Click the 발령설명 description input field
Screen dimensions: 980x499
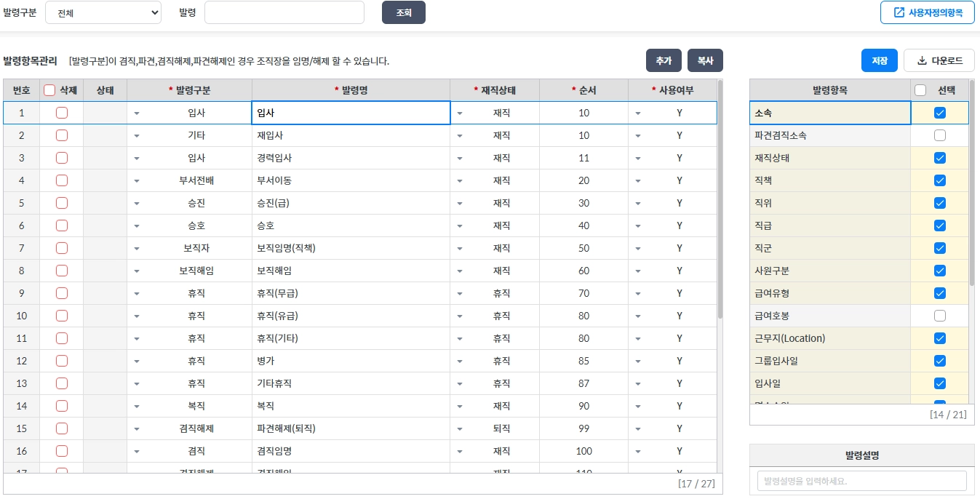click(x=861, y=481)
